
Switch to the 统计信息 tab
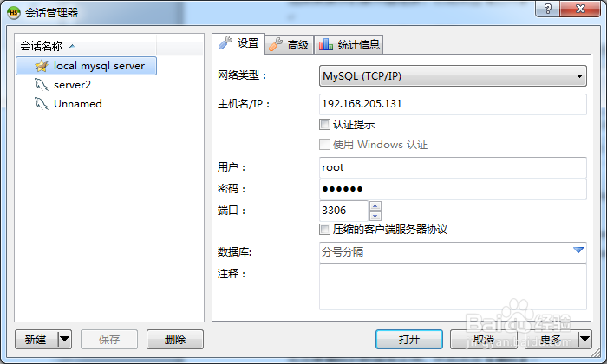(349, 44)
